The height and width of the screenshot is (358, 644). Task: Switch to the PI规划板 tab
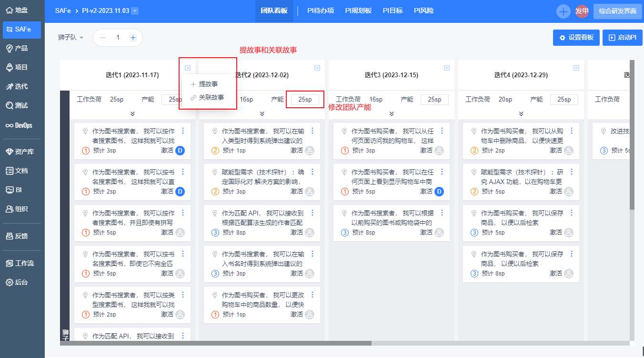pyautogui.click(x=358, y=10)
